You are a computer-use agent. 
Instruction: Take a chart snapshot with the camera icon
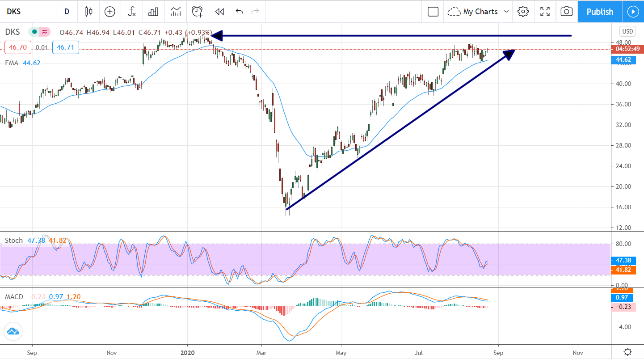(x=566, y=12)
